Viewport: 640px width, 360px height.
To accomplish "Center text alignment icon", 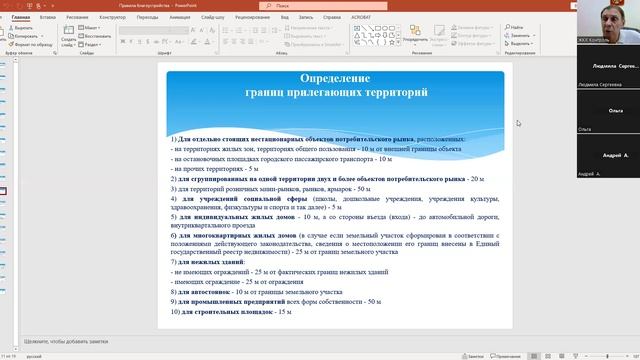I will click(x=234, y=42).
